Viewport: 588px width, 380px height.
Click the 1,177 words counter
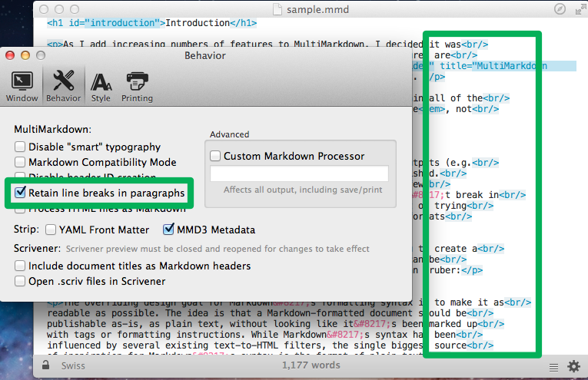[311, 365]
